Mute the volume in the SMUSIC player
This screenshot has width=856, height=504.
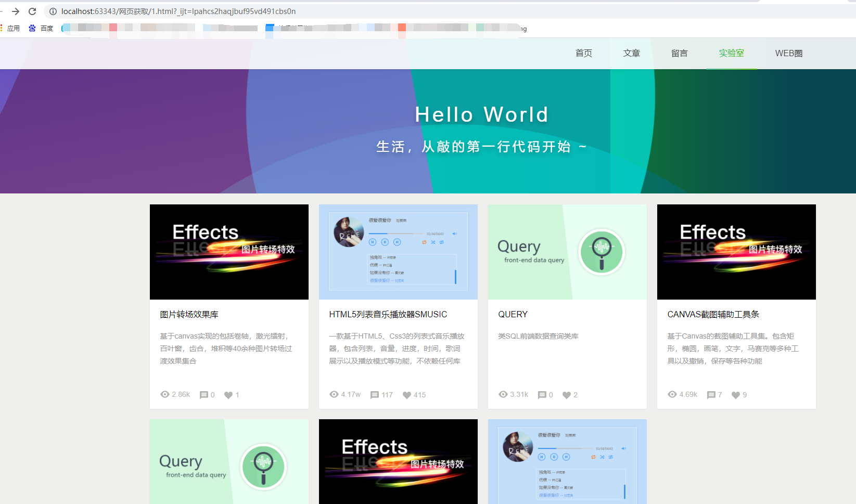(455, 234)
